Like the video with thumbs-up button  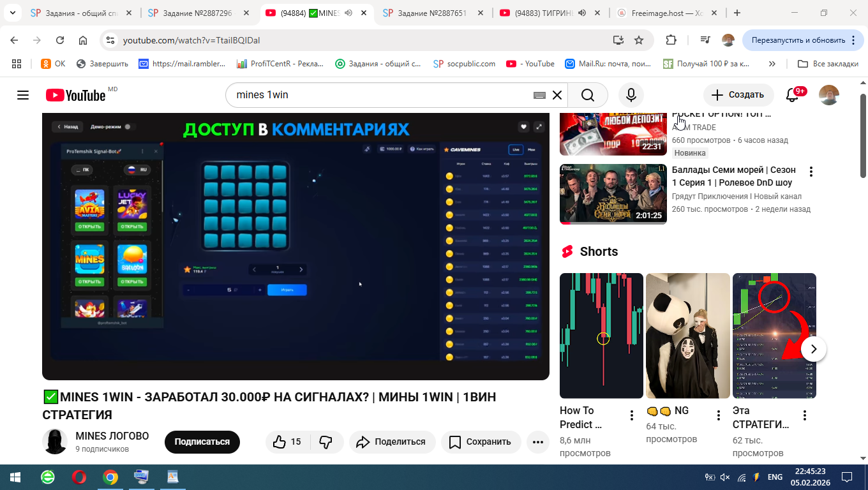coord(287,442)
